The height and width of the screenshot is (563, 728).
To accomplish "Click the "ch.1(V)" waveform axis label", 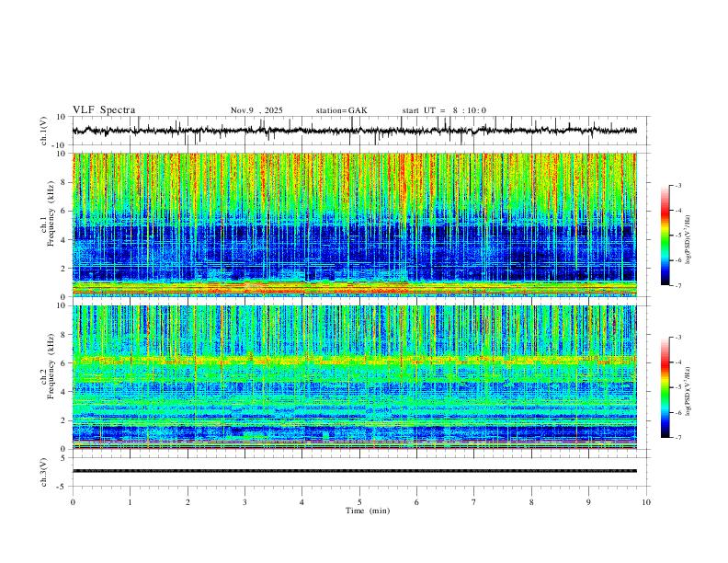I will (x=44, y=131).
